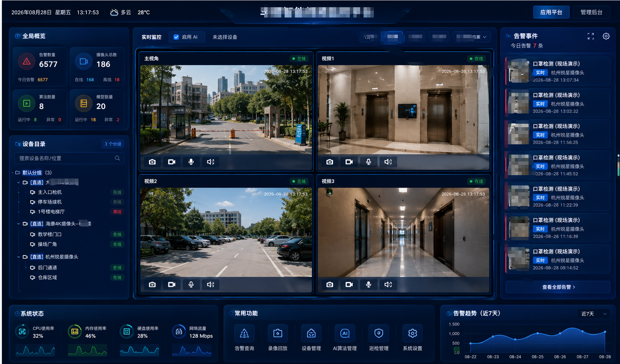This screenshot has width=620, height=364.
Task: Collapse the 默认分组 device group
Action: point(13,172)
